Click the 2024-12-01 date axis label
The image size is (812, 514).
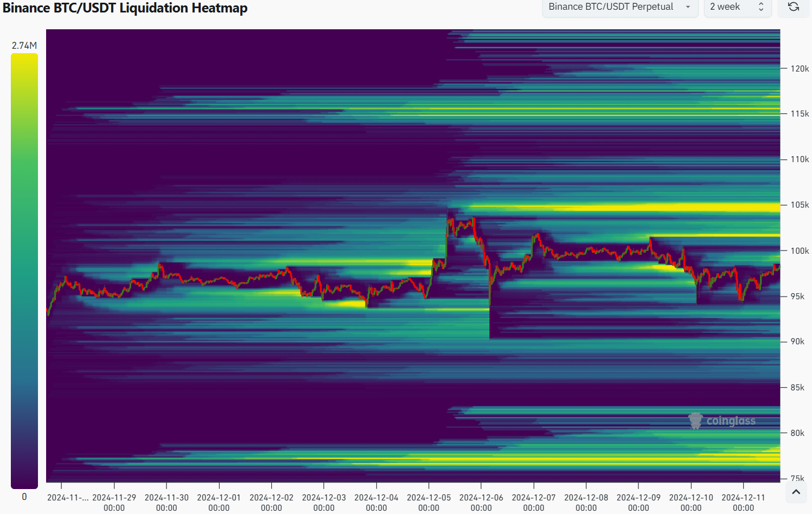point(219,503)
